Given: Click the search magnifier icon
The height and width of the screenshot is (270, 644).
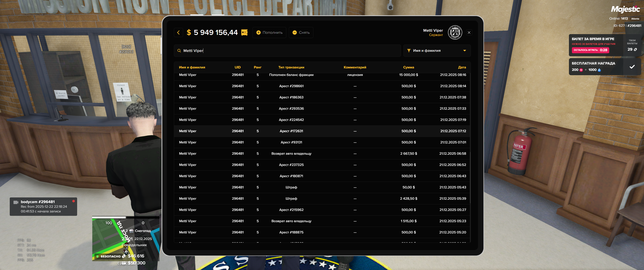Looking at the screenshot, I should coord(179,51).
